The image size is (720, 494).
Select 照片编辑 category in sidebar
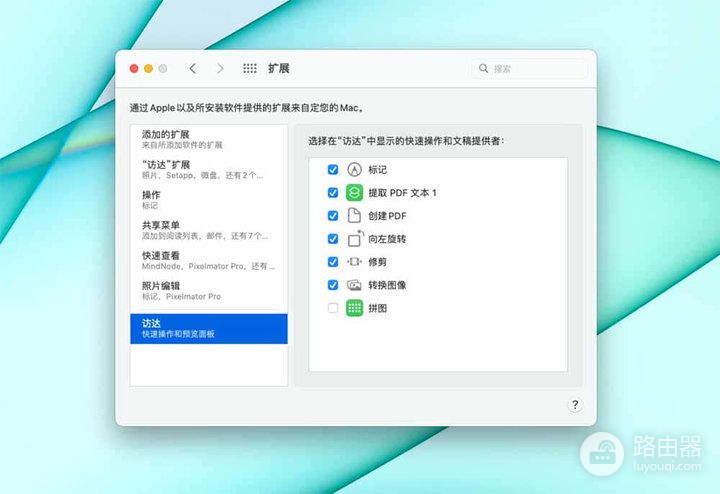tap(209, 291)
